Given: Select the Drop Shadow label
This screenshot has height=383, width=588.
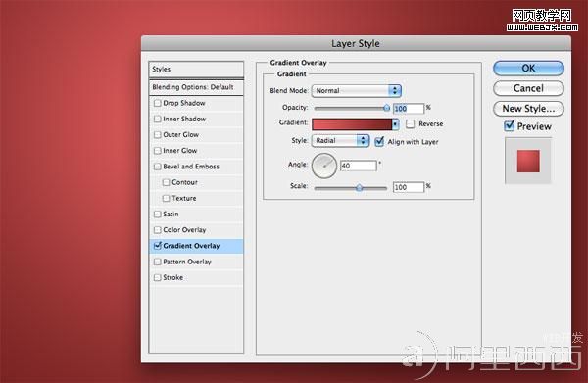Looking at the screenshot, I should tap(184, 103).
